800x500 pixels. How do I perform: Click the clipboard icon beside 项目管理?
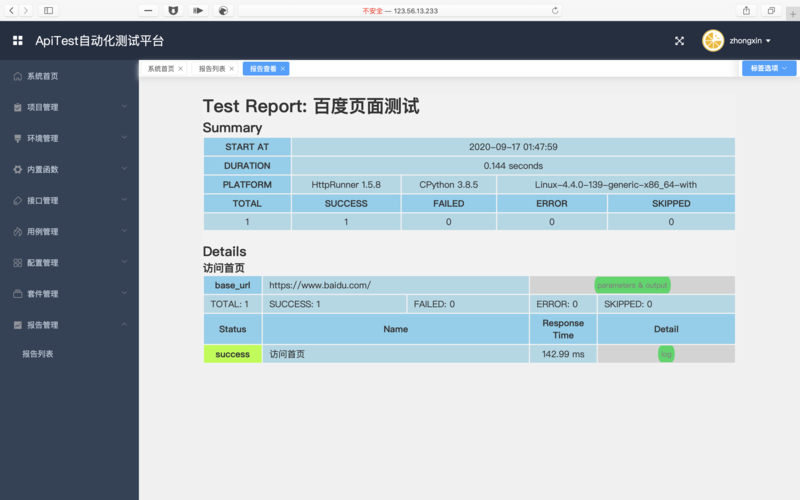click(x=17, y=107)
